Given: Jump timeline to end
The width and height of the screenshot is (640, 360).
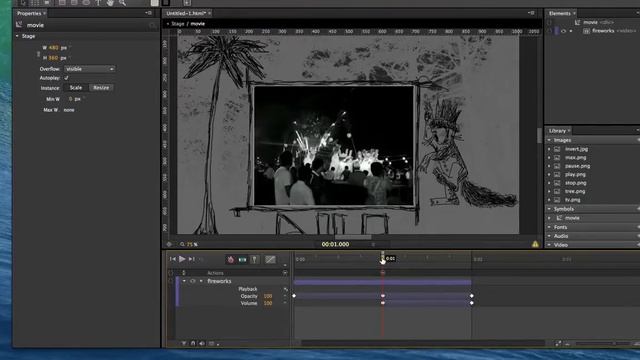Looking at the screenshot, I should coord(191,259).
